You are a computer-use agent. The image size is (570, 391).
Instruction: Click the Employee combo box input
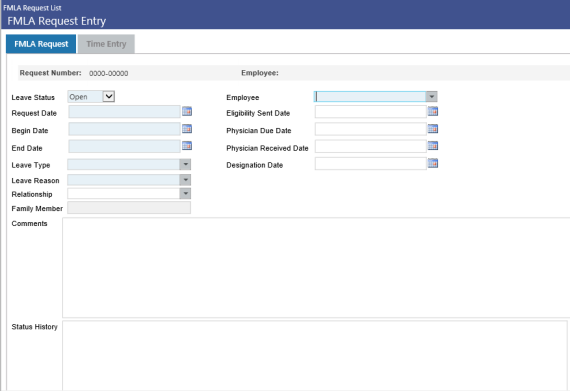coord(370,97)
